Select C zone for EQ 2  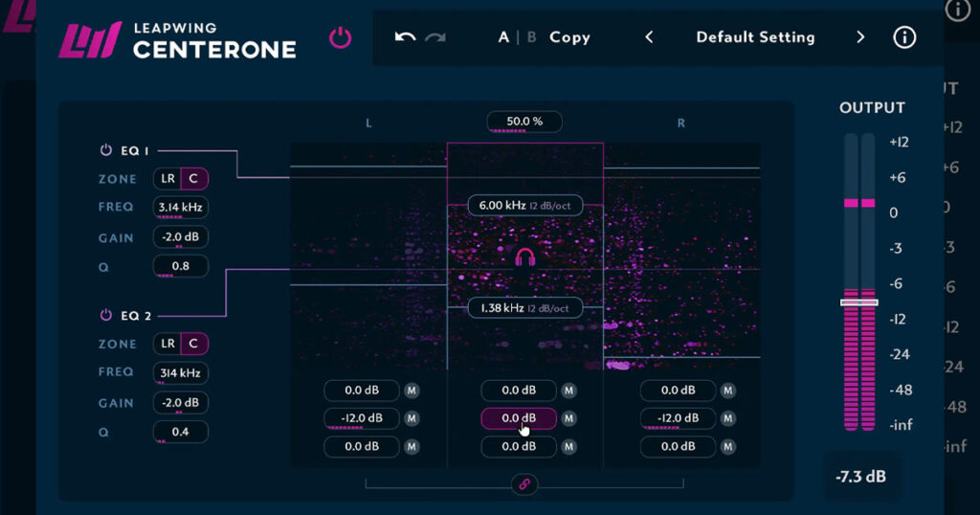coord(194,344)
